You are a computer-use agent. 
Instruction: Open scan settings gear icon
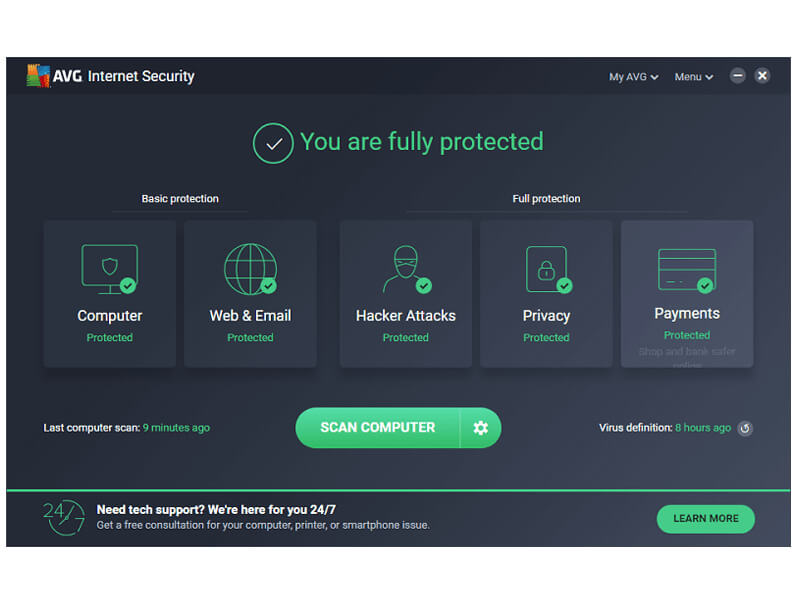(x=481, y=428)
